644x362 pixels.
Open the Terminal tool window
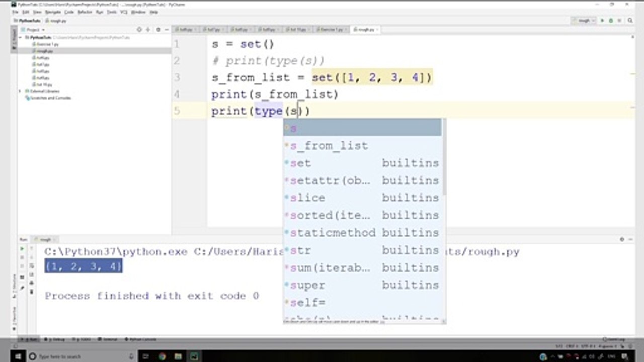click(x=108, y=339)
